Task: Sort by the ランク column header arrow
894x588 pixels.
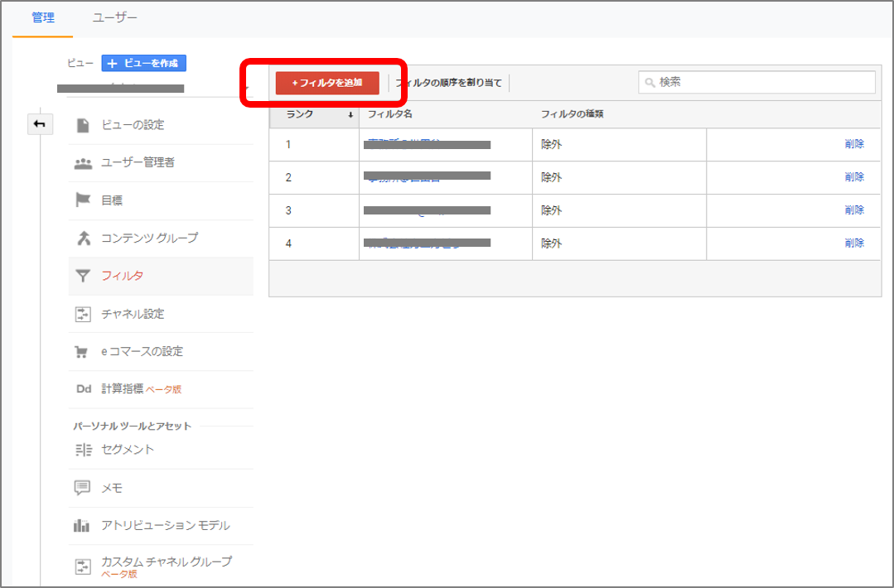Action: click(x=350, y=115)
